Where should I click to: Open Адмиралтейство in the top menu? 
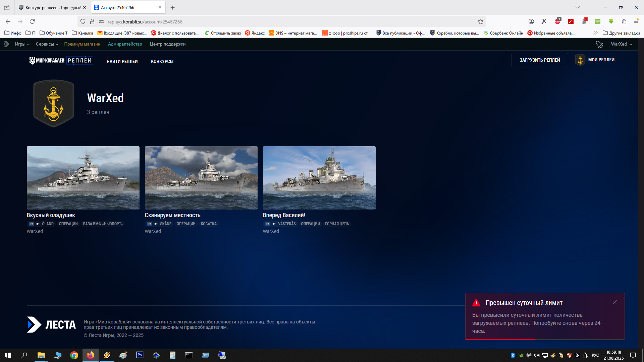click(125, 44)
